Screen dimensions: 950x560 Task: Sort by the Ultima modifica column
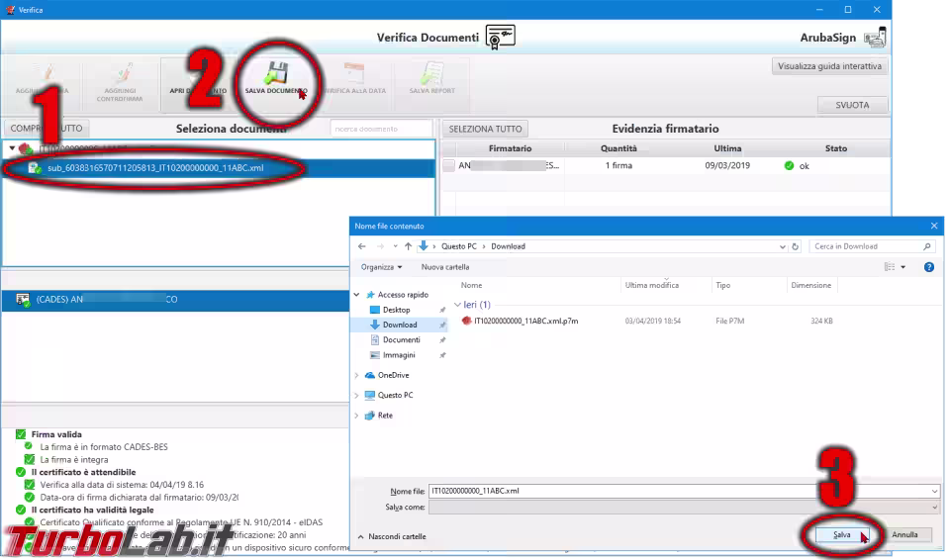point(652,286)
